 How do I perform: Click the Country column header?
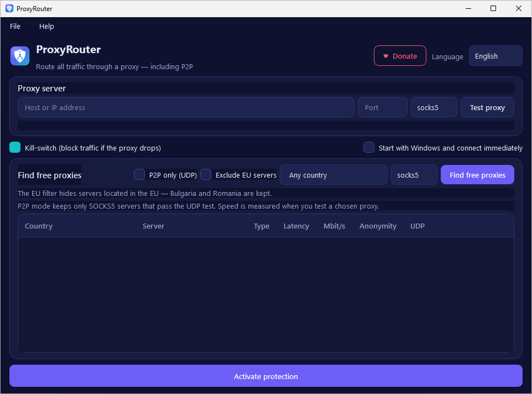[39, 226]
